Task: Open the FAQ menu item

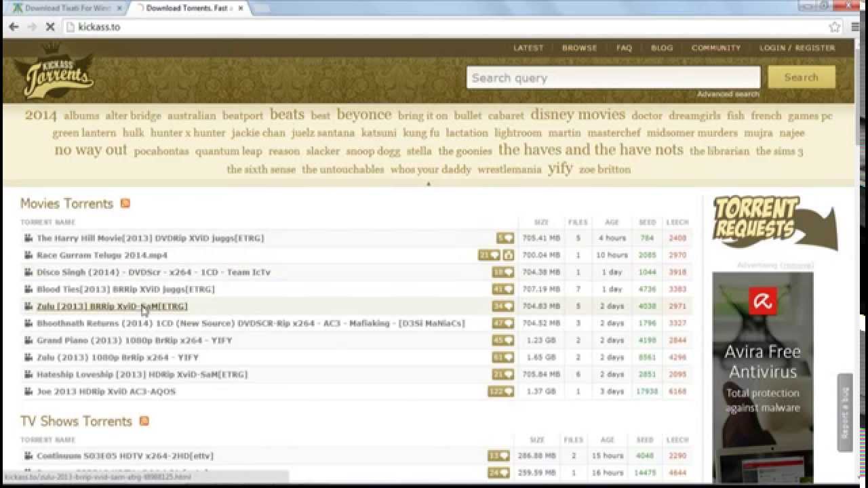Action: (625, 48)
